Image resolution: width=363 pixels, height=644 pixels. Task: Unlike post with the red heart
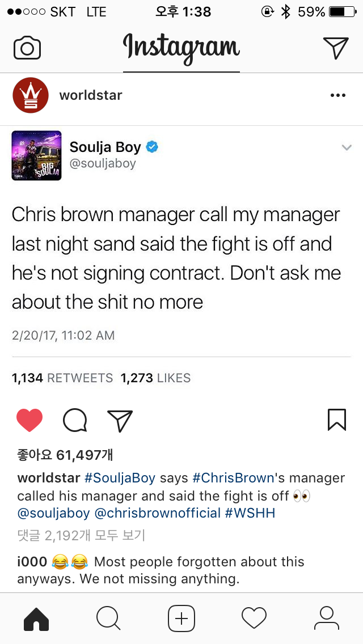click(29, 420)
